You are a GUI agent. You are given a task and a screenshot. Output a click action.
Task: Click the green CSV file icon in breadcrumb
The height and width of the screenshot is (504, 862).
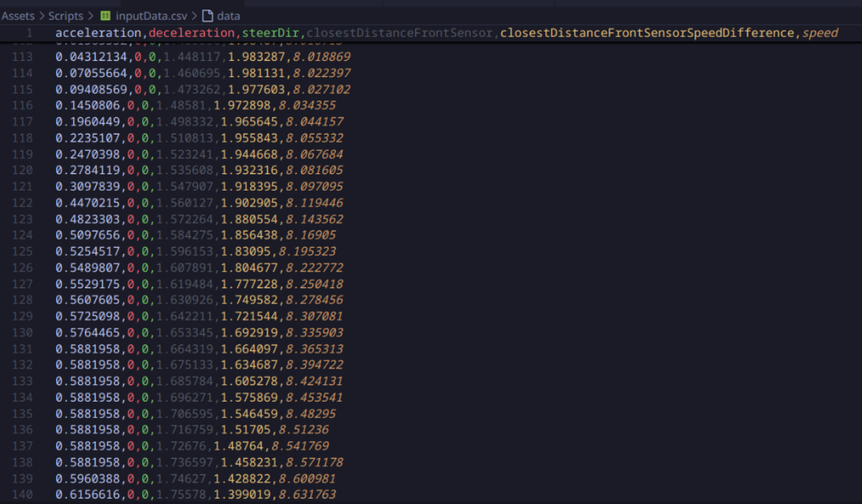[x=105, y=16]
